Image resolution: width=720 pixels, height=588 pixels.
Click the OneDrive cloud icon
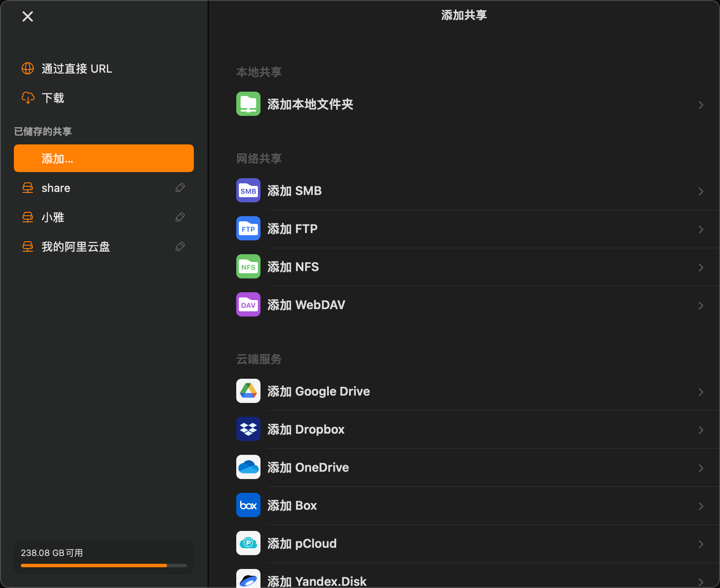pyautogui.click(x=248, y=467)
